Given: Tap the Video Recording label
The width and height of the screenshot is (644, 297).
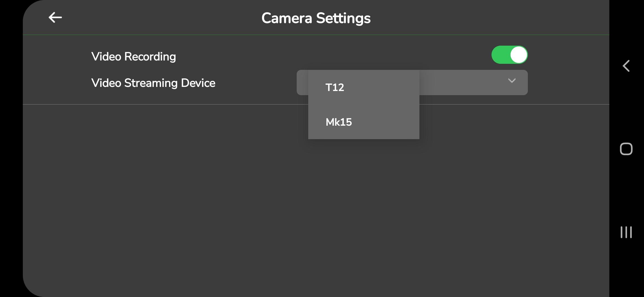Looking at the screenshot, I should [133, 57].
